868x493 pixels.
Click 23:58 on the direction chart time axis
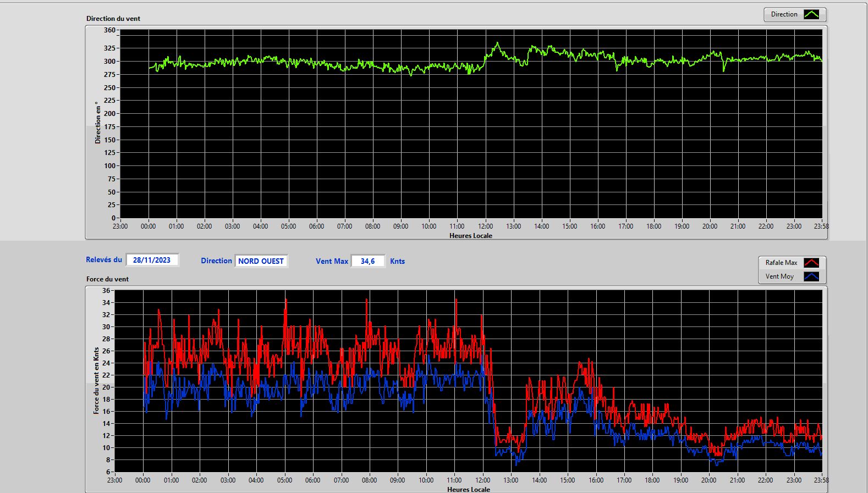pyautogui.click(x=821, y=226)
